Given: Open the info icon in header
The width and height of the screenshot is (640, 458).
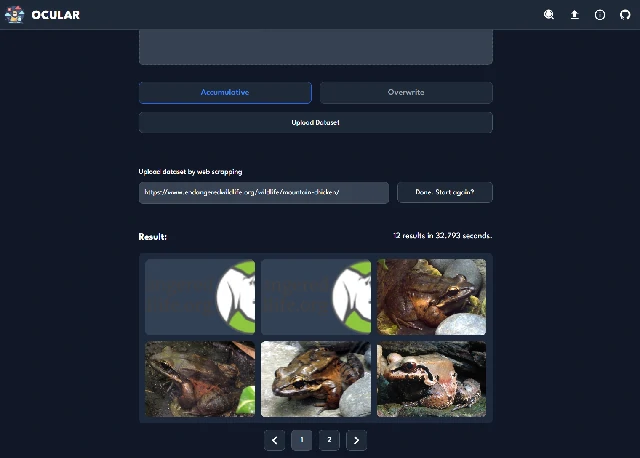Looking at the screenshot, I should [x=600, y=15].
